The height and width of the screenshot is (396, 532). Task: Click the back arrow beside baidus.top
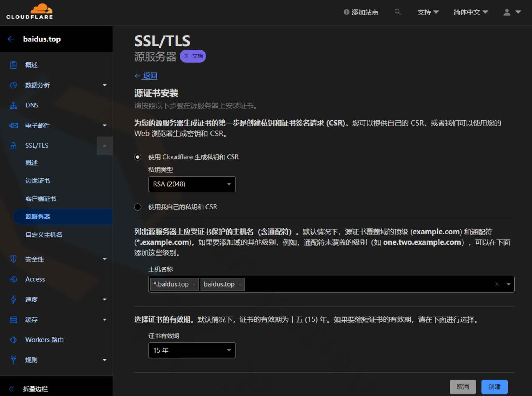11,39
